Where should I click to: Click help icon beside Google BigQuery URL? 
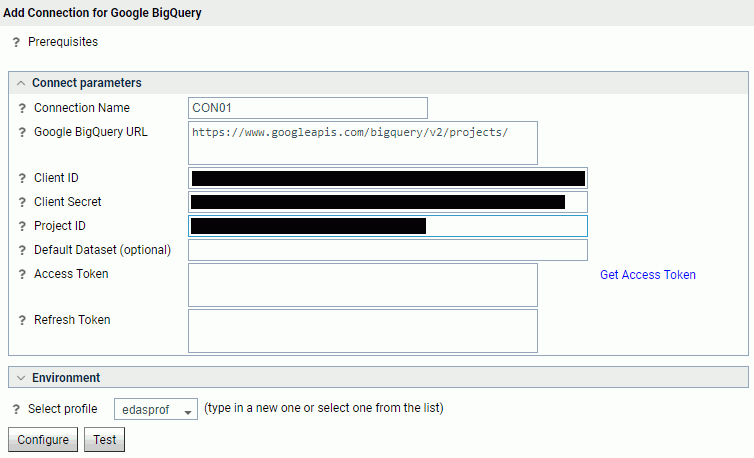coord(22,132)
